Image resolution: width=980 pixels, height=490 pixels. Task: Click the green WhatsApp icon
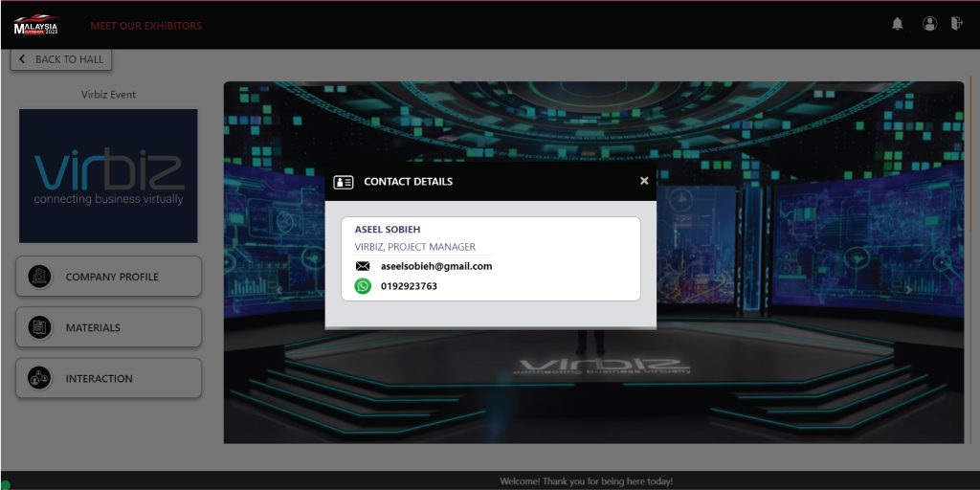point(363,286)
